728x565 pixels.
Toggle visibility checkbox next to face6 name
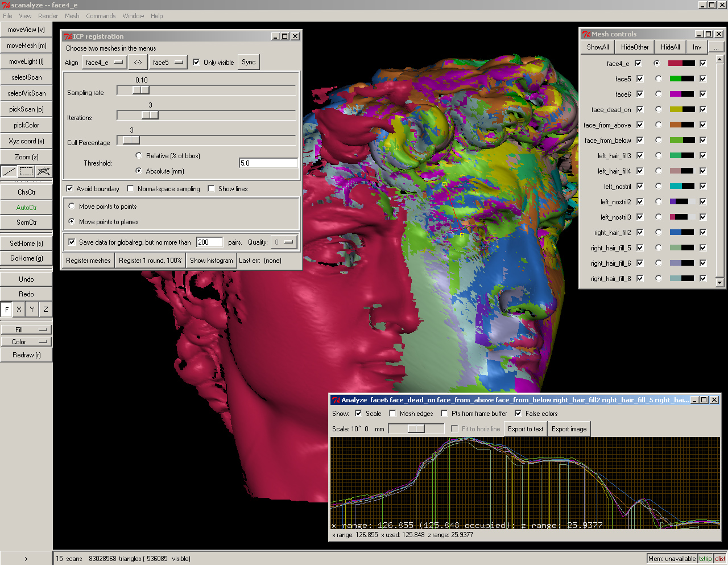tap(640, 94)
